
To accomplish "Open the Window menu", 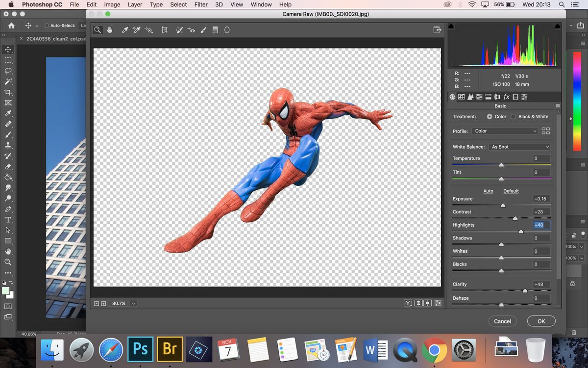I will [x=261, y=4].
